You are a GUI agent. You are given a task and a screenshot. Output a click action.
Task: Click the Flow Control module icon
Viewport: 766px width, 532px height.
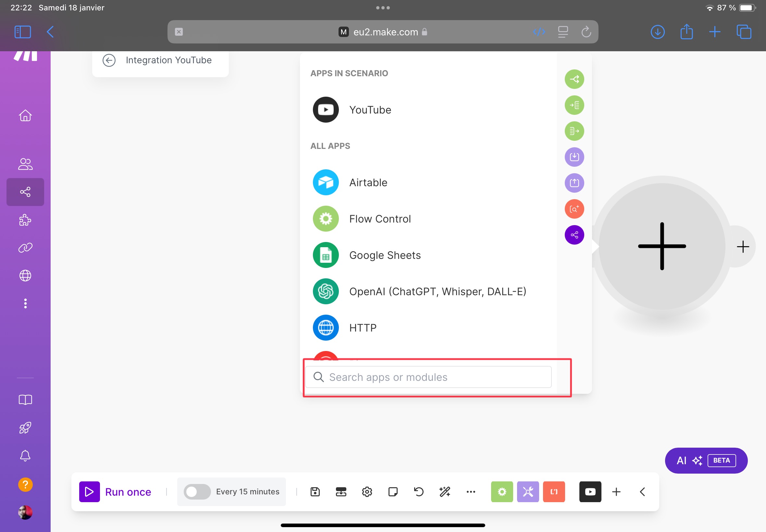point(325,219)
